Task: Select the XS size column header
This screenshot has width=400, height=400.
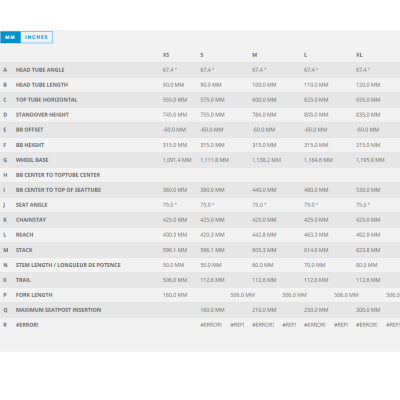Action: click(x=166, y=55)
